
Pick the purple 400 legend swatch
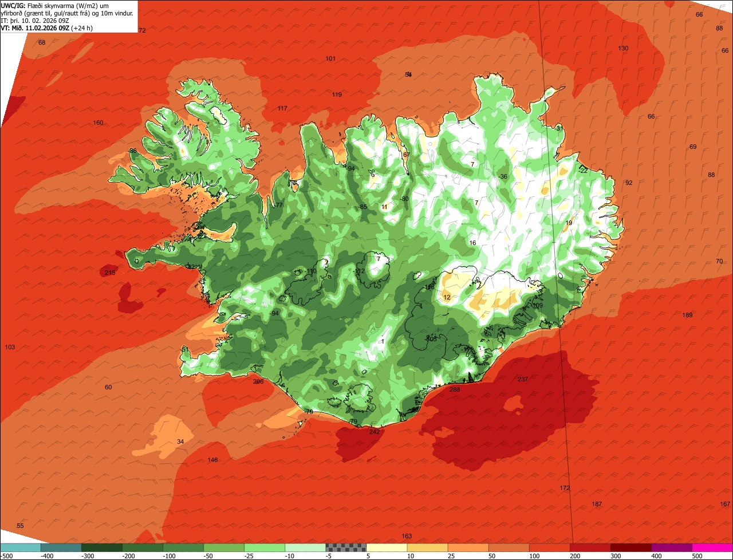pos(671,547)
